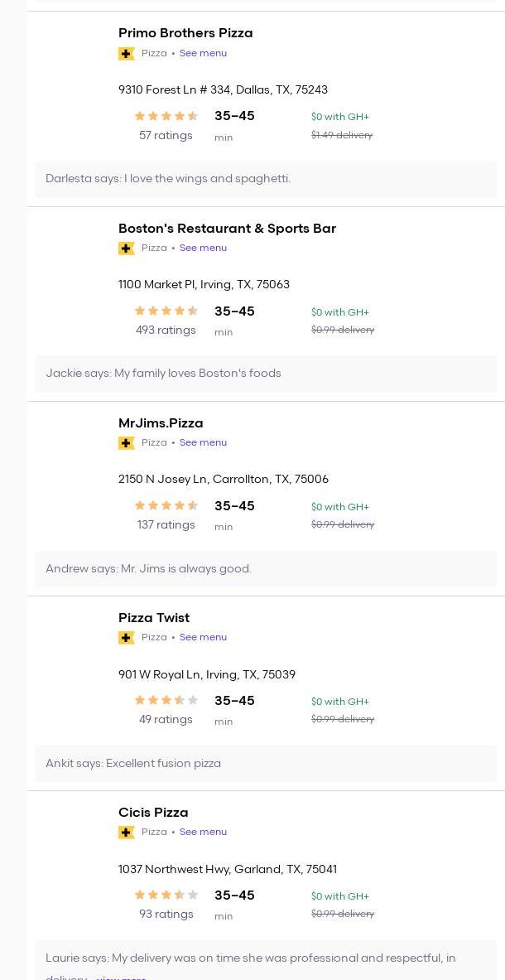505x980 pixels.
Task: Go to the Cicis Pizza restaurant title
Action: [x=153, y=813]
